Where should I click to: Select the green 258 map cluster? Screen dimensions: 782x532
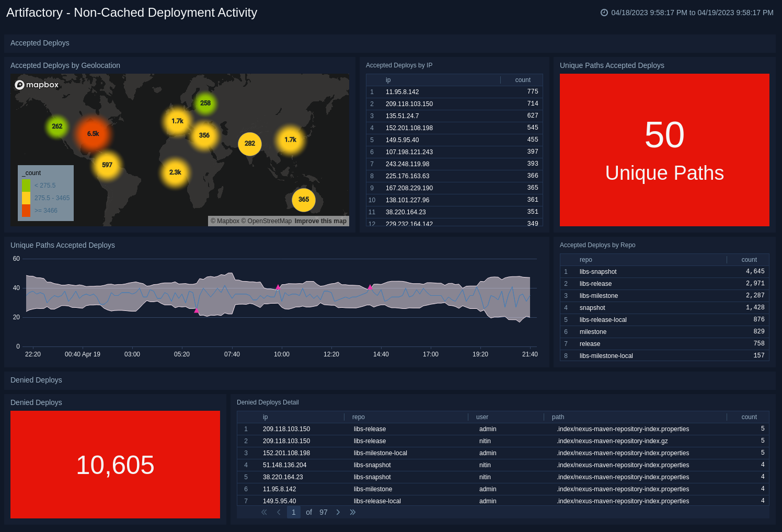pos(205,103)
